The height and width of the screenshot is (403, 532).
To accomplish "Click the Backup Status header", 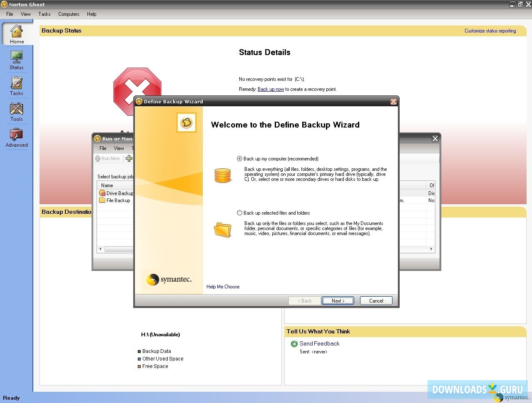I will (x=62, y=31).
